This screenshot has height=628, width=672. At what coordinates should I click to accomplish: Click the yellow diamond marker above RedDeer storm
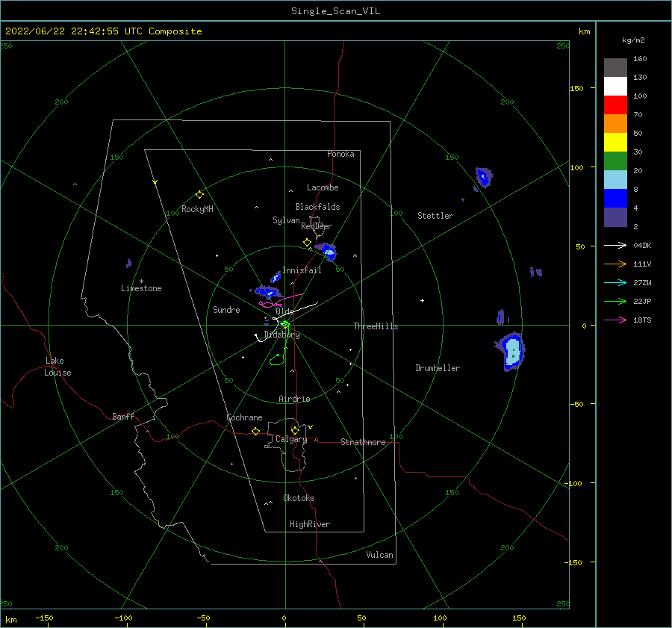point(308,242)
